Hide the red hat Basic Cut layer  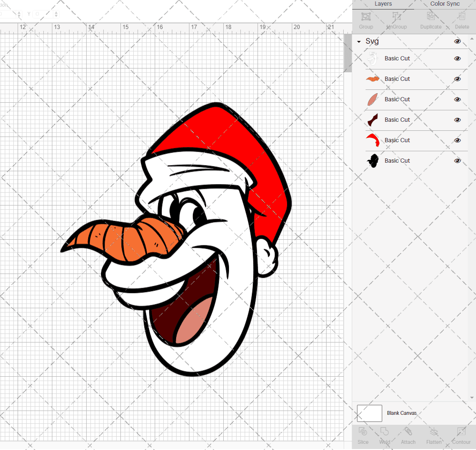(457, 140)
